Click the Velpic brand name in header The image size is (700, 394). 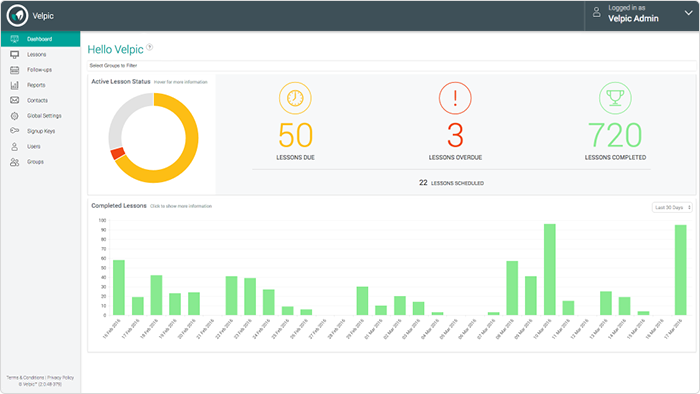43,16
